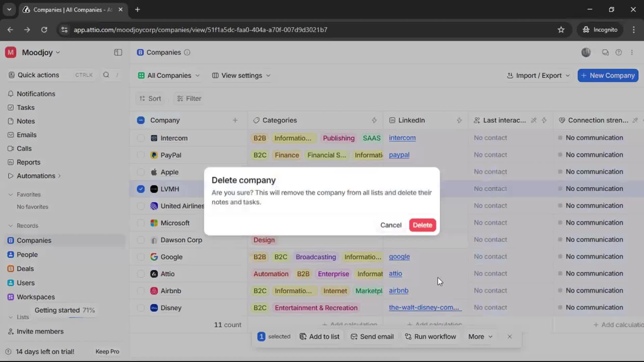Select the Apple row checkbox

pyautogui.click(x=141, y=172)
